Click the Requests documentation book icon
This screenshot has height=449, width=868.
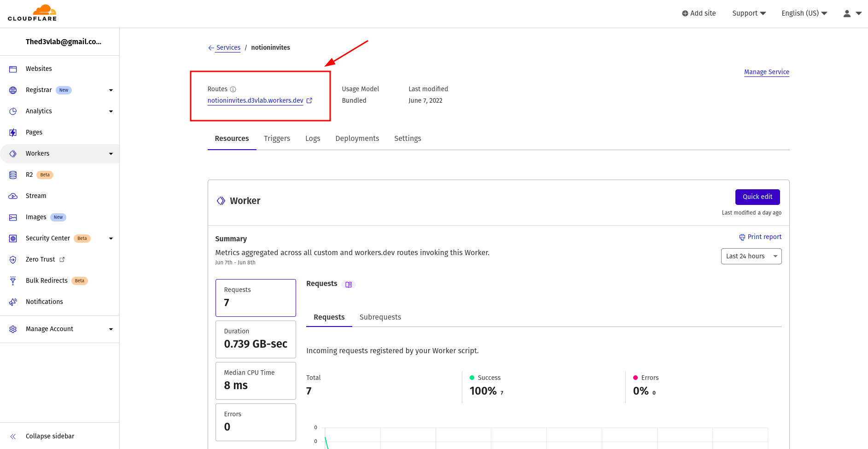(349, 285)
